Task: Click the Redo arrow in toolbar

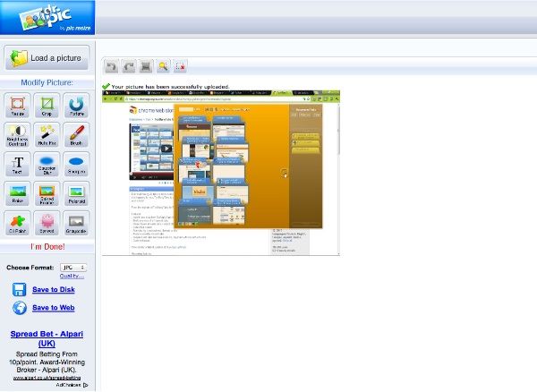Action: [x=128, y=66]
